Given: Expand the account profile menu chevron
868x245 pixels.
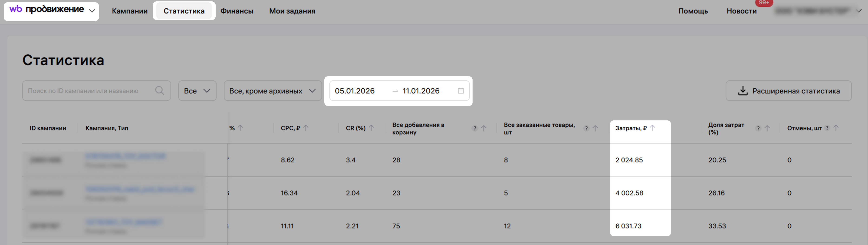Looking at the screenshot, I should coord(859,11).
